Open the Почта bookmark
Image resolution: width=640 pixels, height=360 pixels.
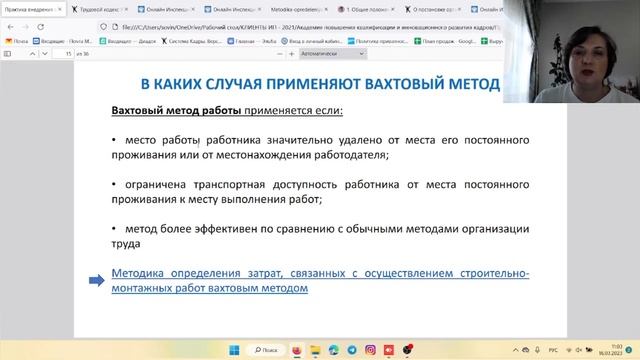pos(17,41)
